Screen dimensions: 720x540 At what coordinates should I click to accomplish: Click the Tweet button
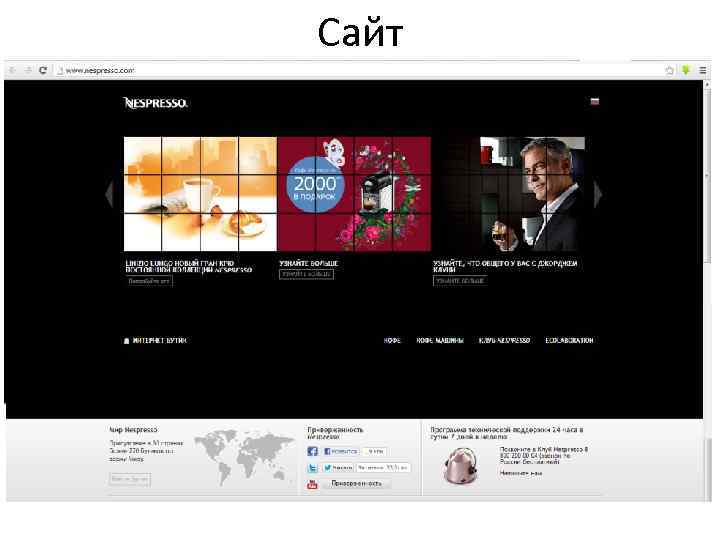point(338,468)
